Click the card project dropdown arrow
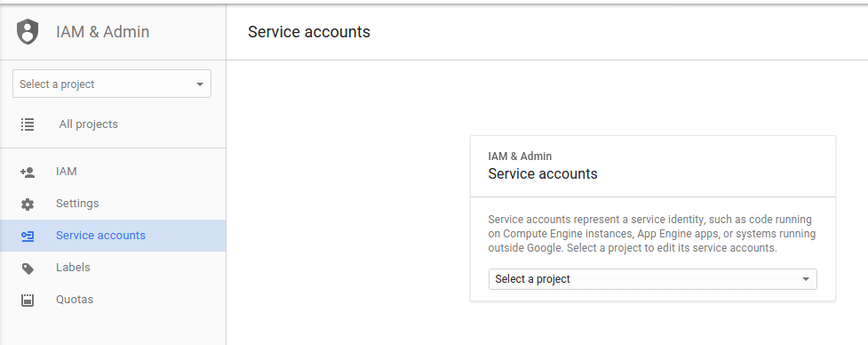 [x=806, y=279]
